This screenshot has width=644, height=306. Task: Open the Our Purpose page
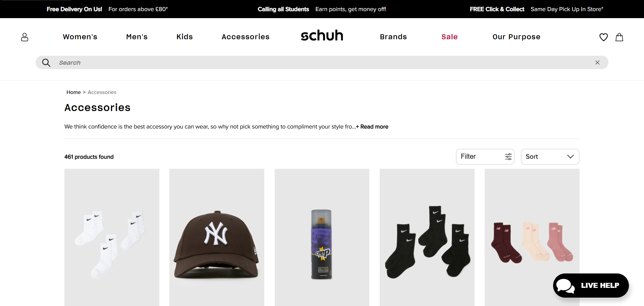tap(517, 37)
